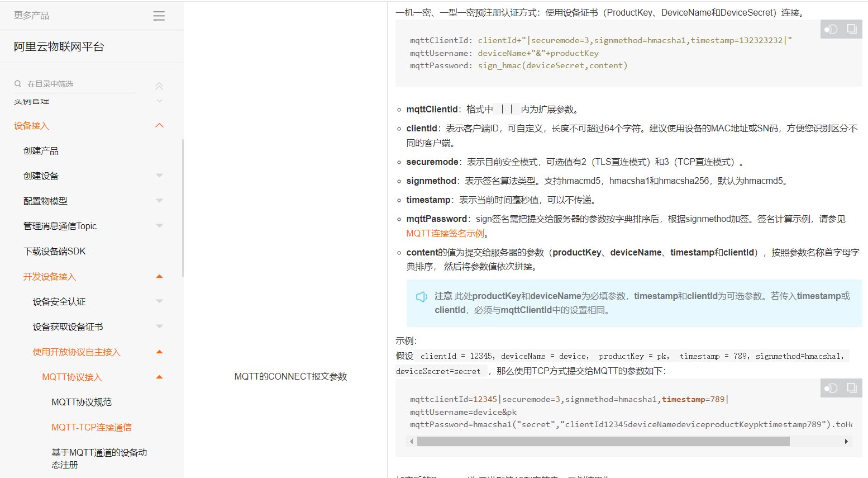Toggle dark theme on the first code block

tap(831, 29)
